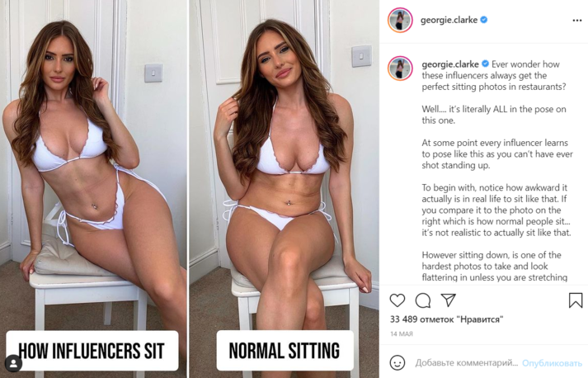Select the Normal Sitting photo

(x=284, y=189)
